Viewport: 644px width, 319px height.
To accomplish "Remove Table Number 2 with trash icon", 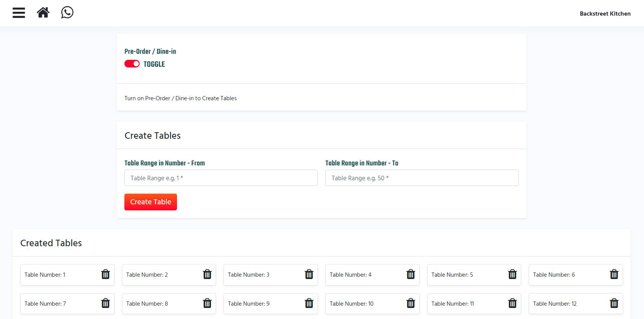I will (x=207, y=274).
